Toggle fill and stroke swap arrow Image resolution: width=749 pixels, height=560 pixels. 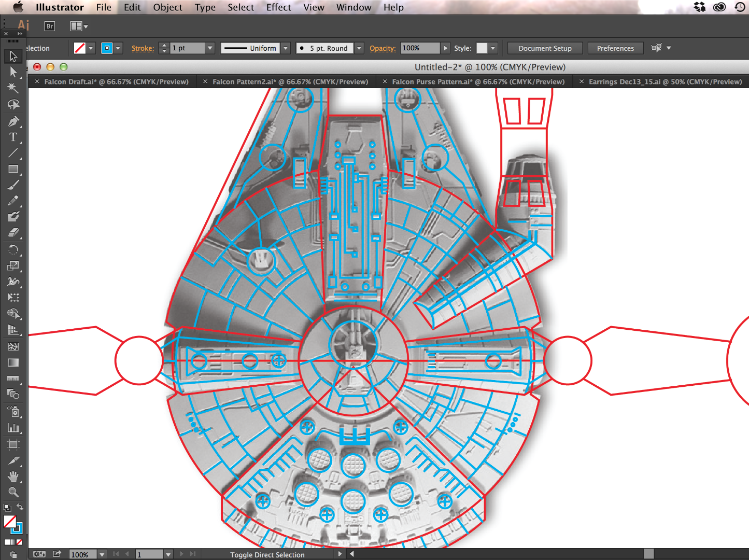[21, 507]
